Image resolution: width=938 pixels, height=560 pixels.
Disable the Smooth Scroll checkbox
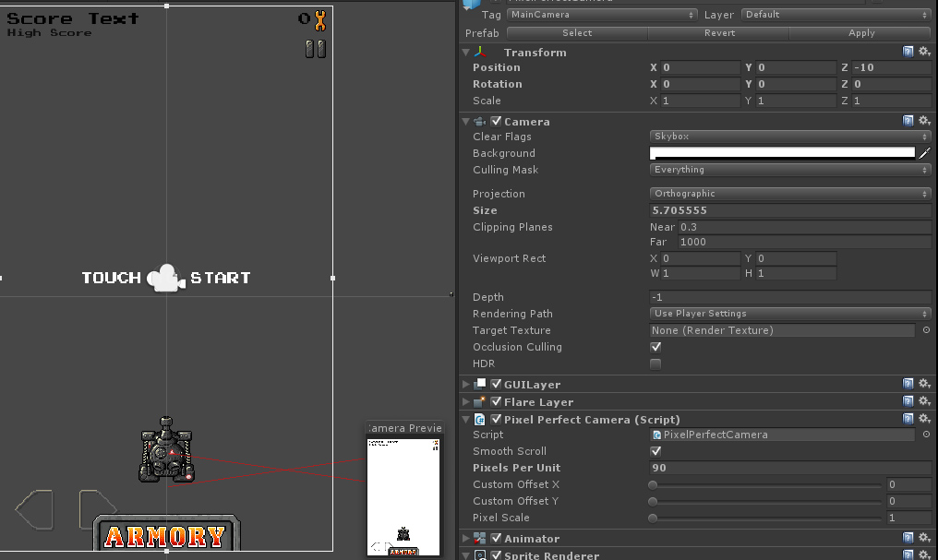655,451
